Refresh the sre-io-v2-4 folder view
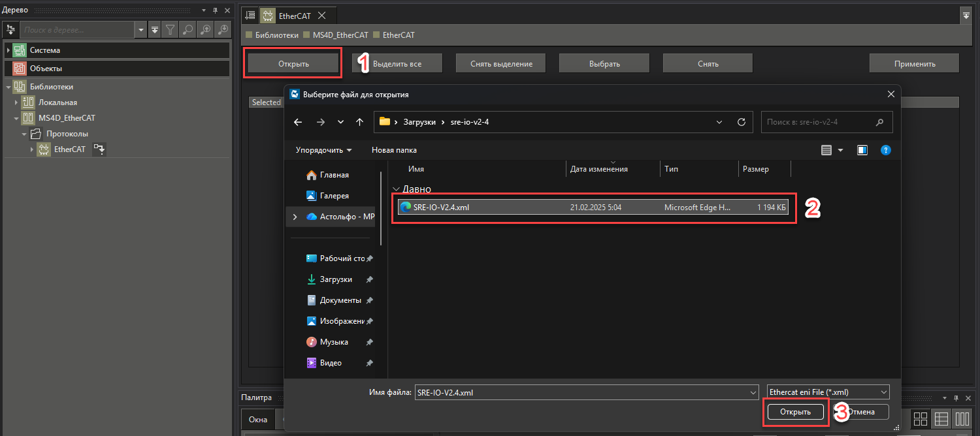980x436 pixels. (741, 122)
